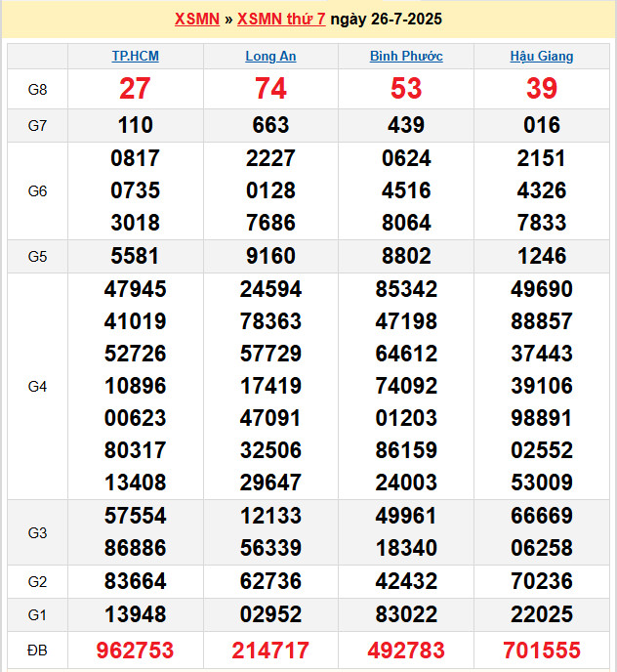The height and width of the screenshot is (672, 617).
Task: Click G4 number 10896
Action: pos(136,386)
